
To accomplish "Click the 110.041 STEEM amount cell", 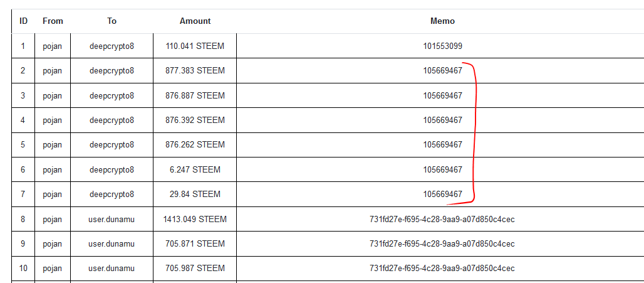I will click(195, 46).
